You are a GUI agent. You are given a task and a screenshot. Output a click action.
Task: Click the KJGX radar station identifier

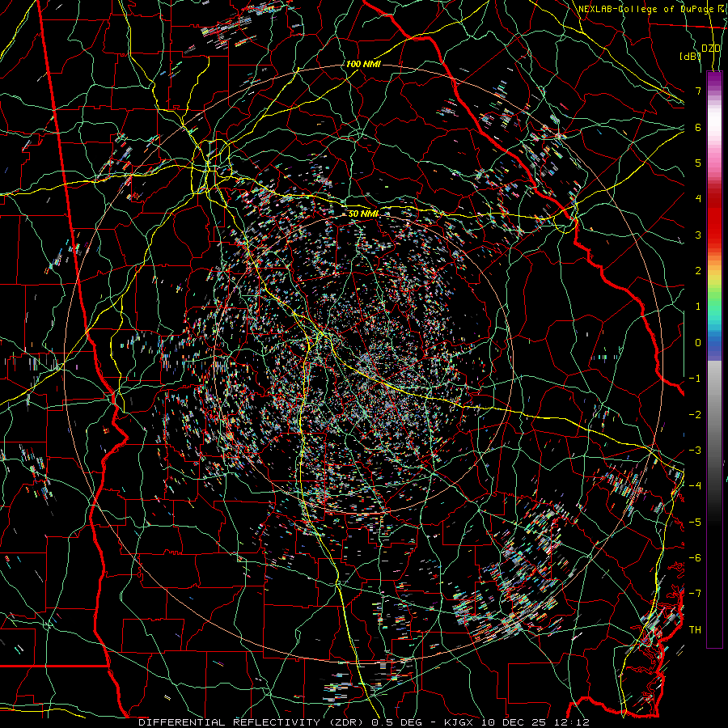pos(459,722)
